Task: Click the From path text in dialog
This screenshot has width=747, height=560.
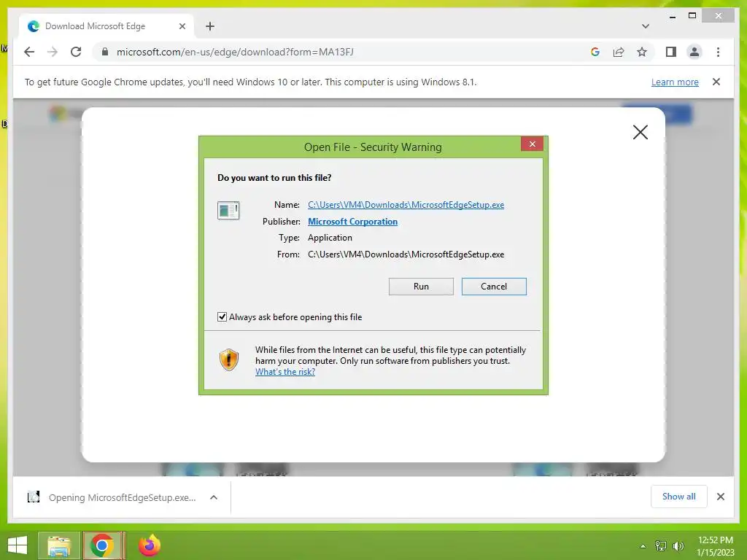Action: click(x=406, y=254)
